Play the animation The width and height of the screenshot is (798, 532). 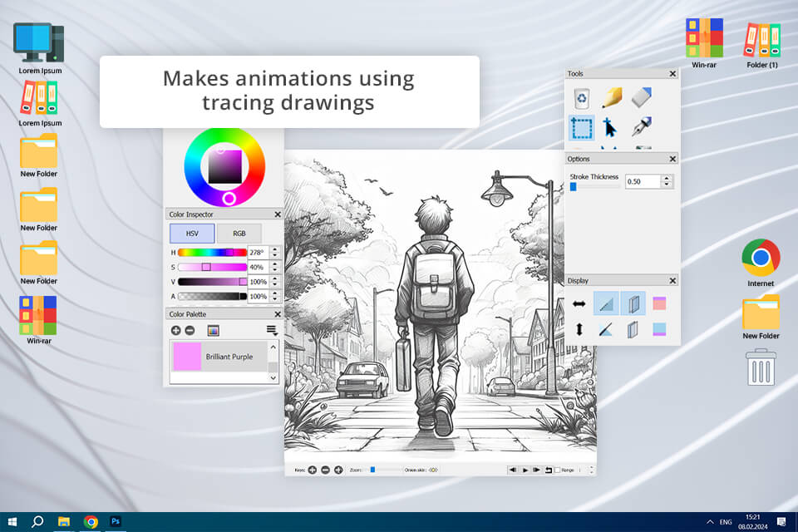point(525,470)
